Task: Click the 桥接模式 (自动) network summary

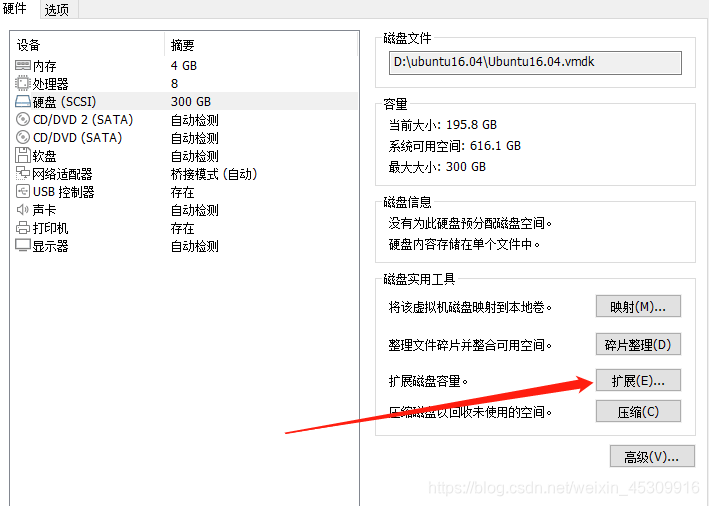Action: click(x=214, y=174)
